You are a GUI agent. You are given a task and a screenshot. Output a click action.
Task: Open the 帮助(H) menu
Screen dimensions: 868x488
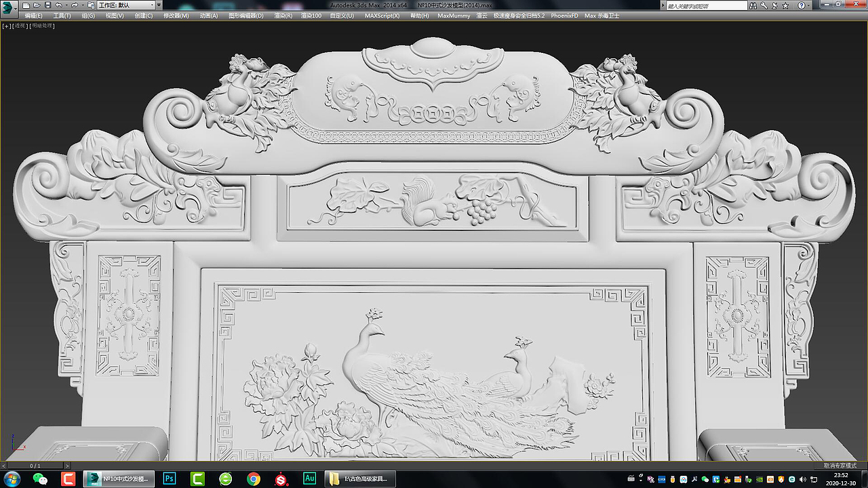420,16
